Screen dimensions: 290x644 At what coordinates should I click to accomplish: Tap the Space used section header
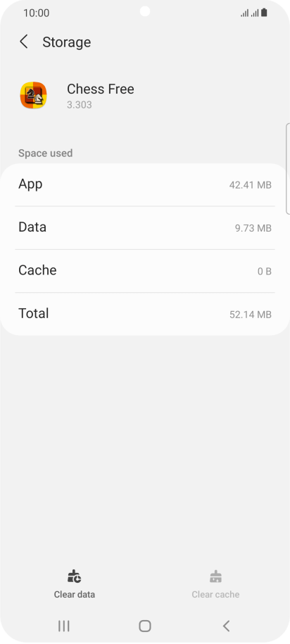point(45,153)
